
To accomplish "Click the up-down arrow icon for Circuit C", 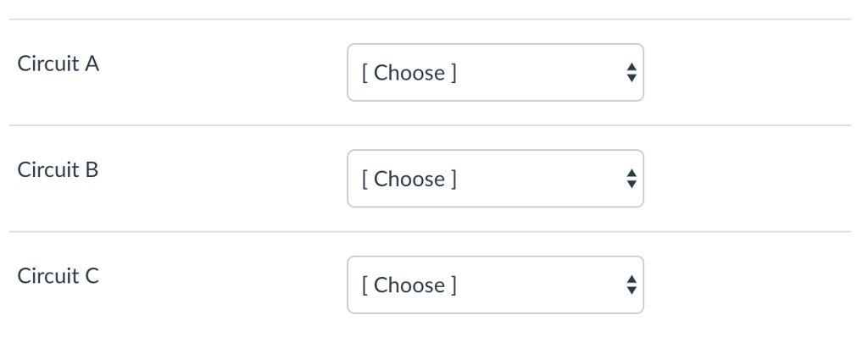I will (630, 285).
